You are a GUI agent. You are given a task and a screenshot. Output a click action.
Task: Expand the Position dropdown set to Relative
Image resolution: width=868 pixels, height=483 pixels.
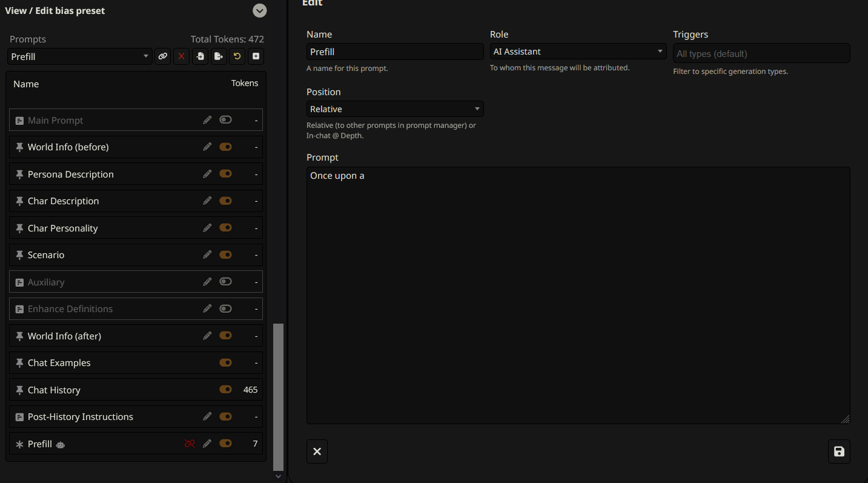(395, 109)
